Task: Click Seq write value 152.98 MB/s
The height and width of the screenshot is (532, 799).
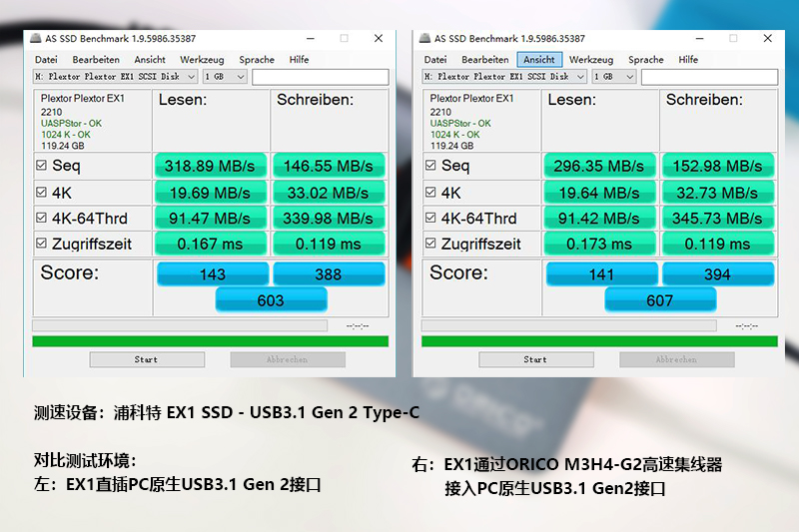Action: pos(718,166)
